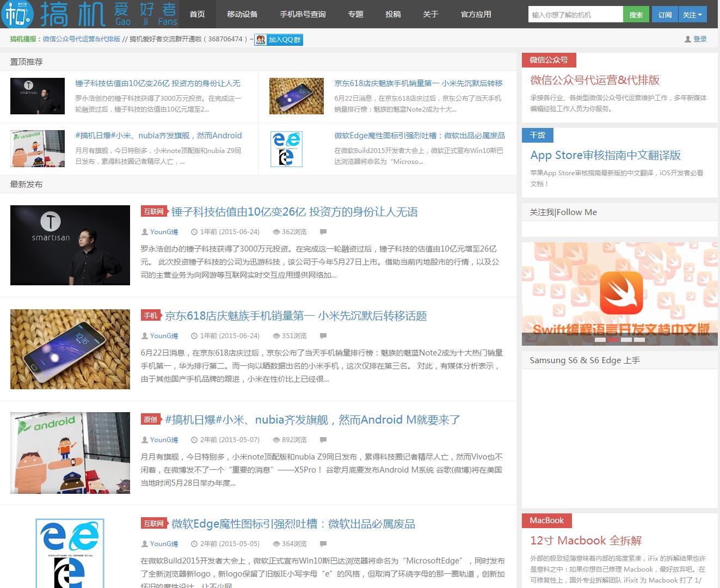Open comments icon for 微软Edge魔性图标 article

coord(323,544)
